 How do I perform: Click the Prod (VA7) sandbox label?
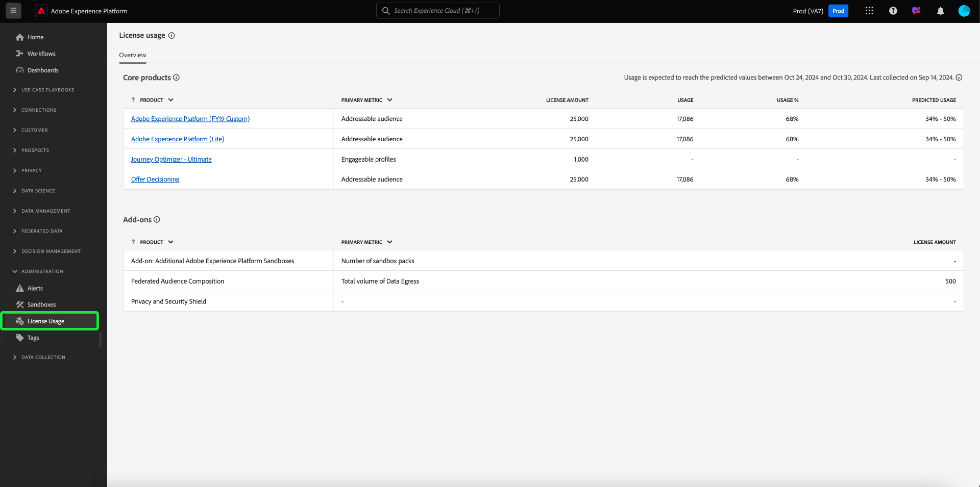coord(808,11)
